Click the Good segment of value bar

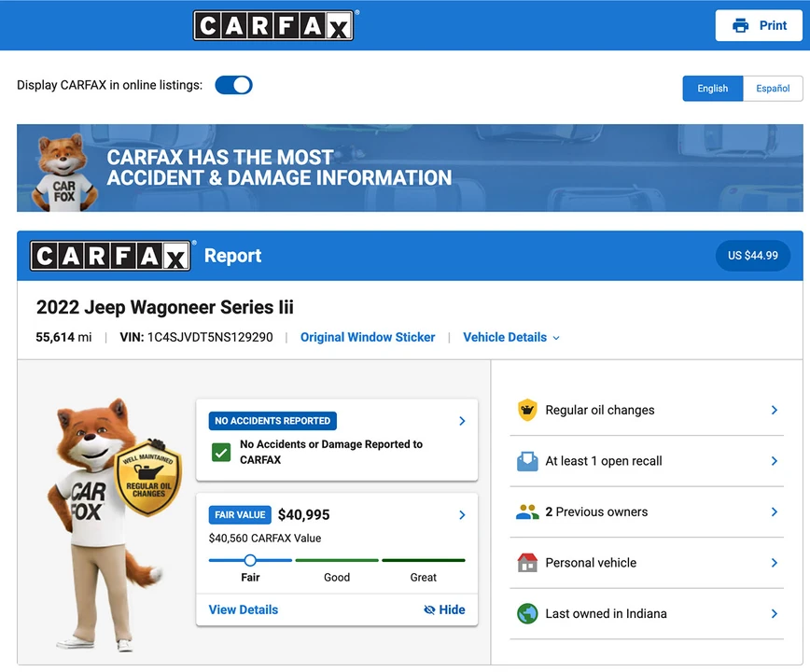[x=337, y=560]
